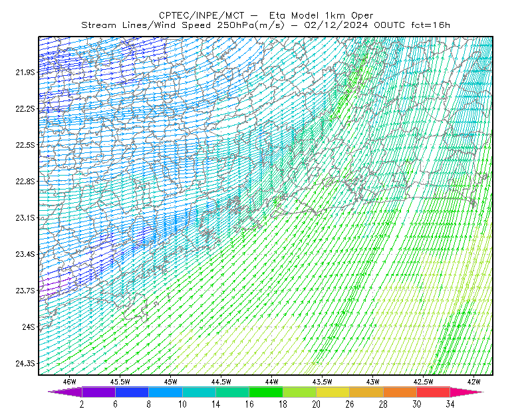Click the colorbar value label 28
The image size is (532, 411).
pos(383,404)
